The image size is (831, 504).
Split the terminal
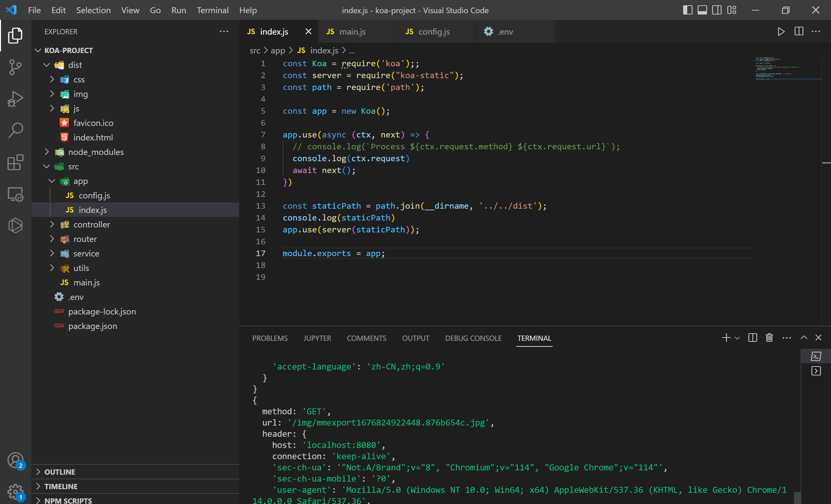click(752, 338)
